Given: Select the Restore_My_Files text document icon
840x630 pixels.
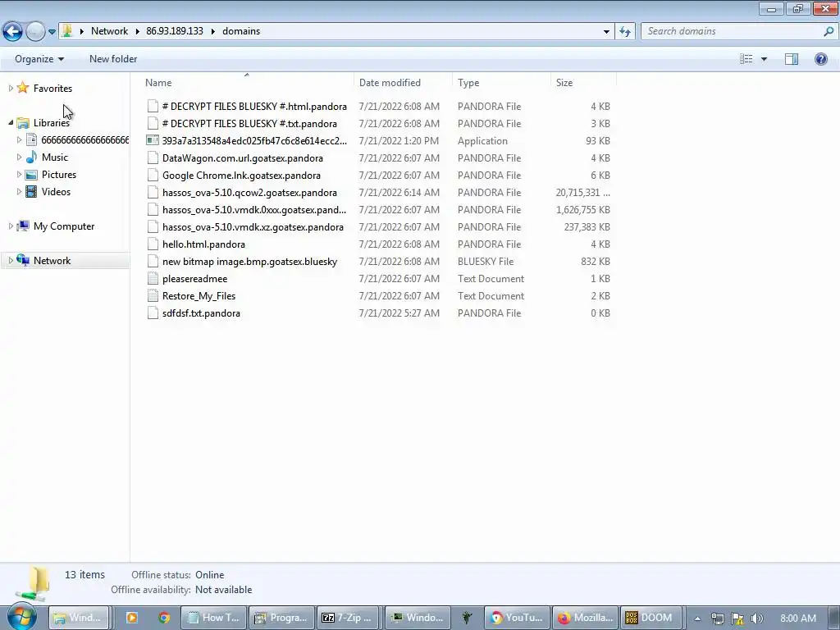Looking at the screenshot, I should click(x=153, y=295).
